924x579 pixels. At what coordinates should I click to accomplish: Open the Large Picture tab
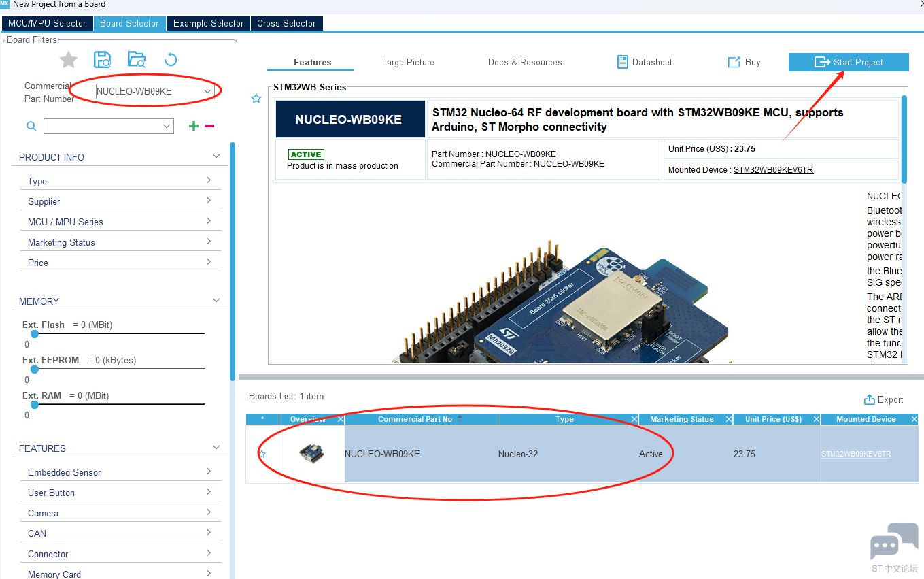pos(408,62)
